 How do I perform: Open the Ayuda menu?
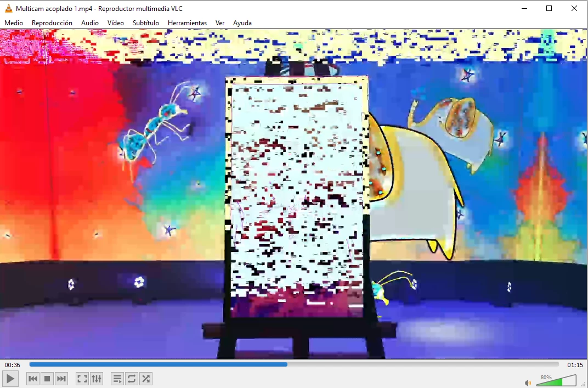coord(242,23)
